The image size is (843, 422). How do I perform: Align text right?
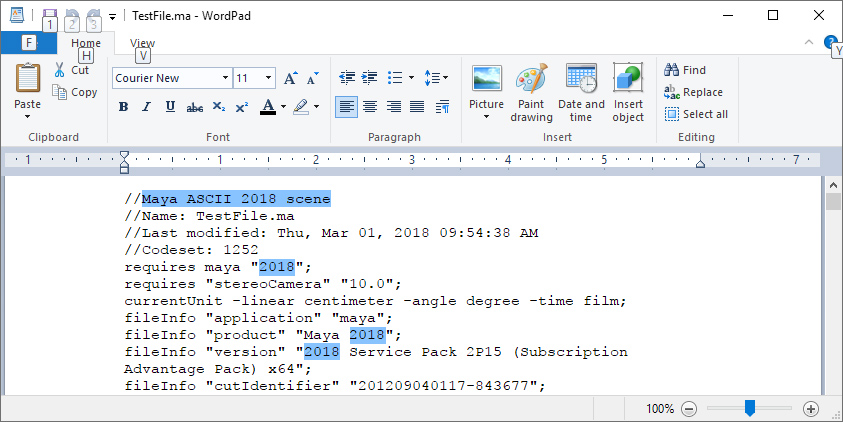click(x=394, y=106)
